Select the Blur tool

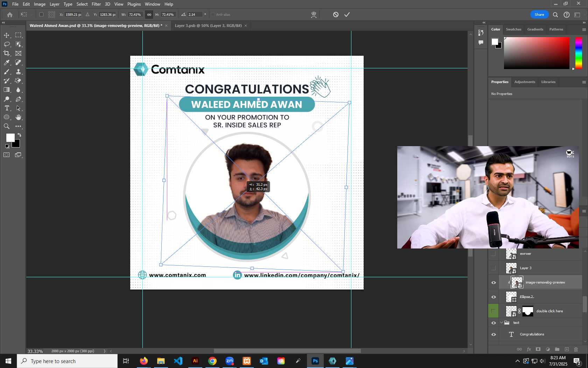click(19, 90)
